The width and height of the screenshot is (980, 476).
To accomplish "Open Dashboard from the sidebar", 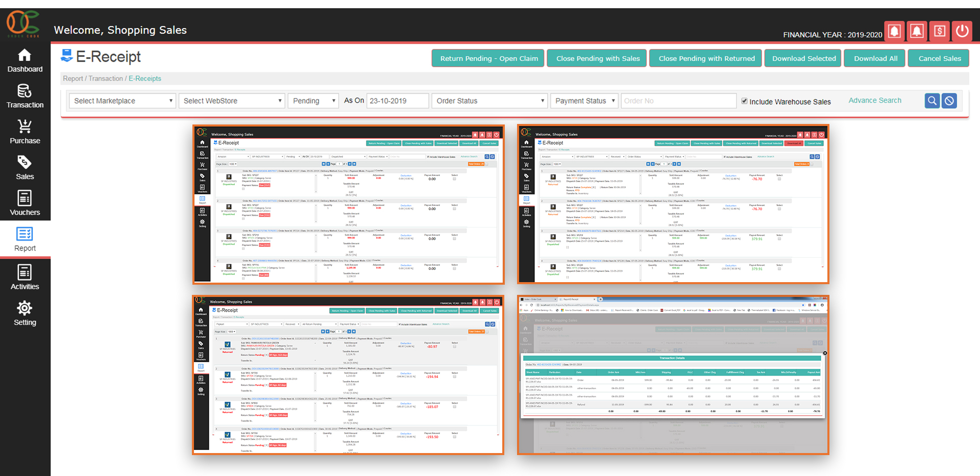I will [x=25, y=61].
